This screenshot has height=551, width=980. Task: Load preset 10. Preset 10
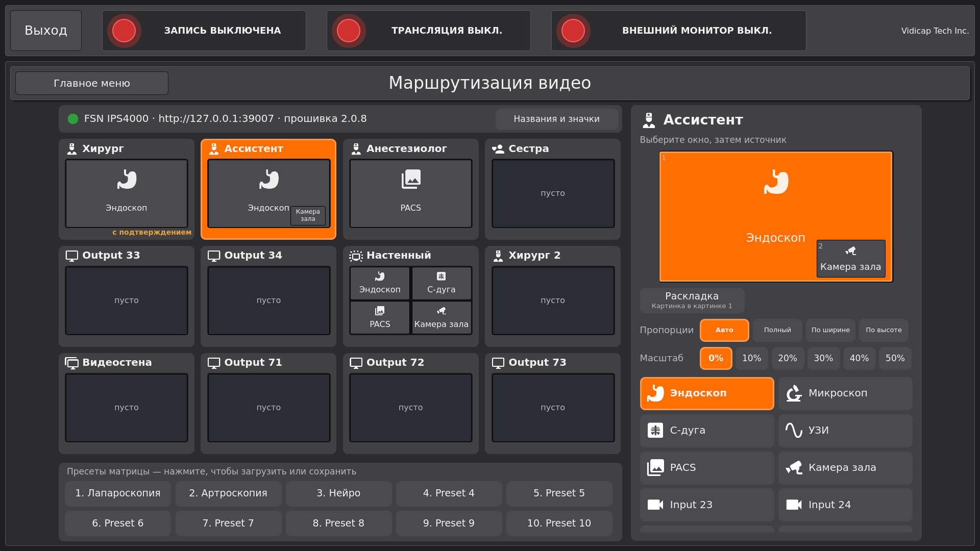pos(559,523)
